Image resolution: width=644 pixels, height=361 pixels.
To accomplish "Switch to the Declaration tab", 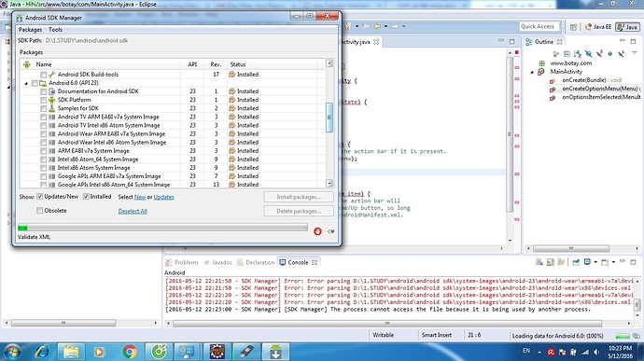I will pyautogui.click(x=256, y=262).
